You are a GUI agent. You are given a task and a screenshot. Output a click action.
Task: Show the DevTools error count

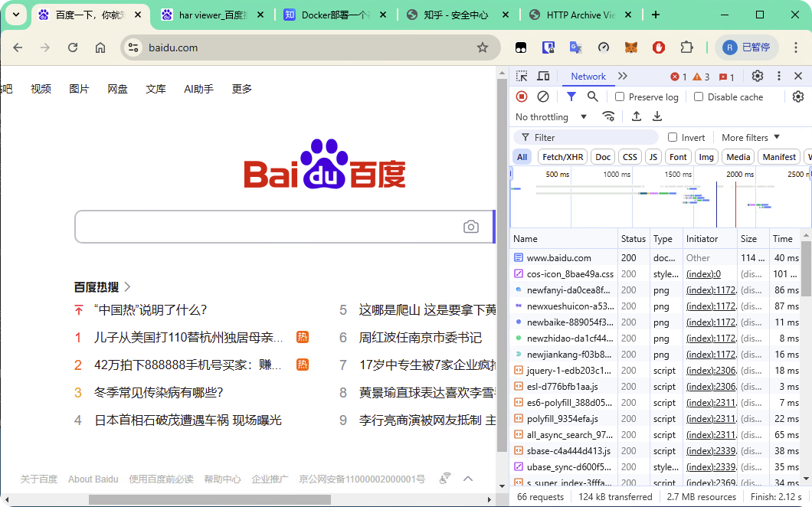[x=679, y=77]
